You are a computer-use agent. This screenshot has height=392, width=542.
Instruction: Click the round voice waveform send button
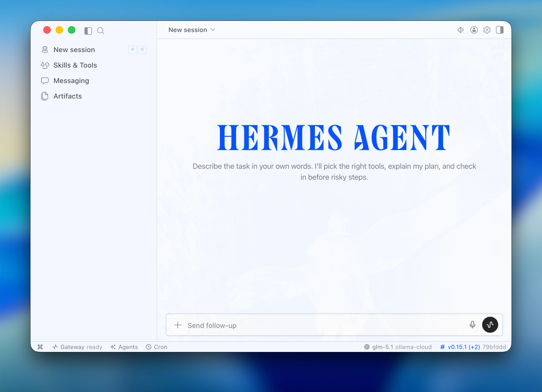490,325
